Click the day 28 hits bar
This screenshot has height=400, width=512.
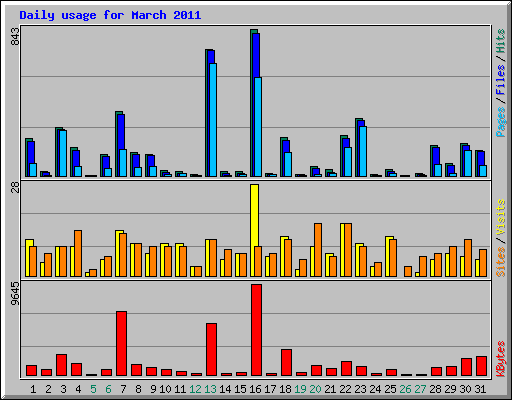432,161
